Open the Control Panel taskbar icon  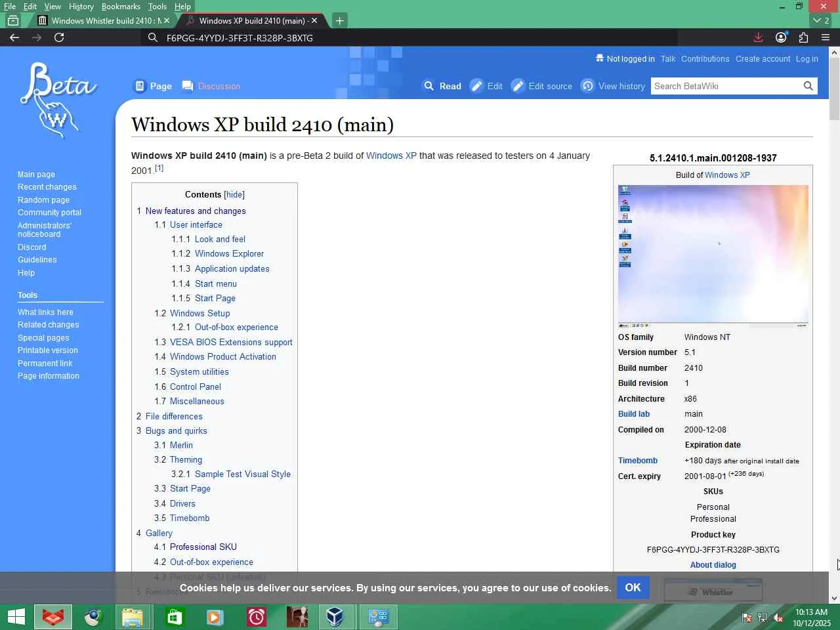pos(378,617)
